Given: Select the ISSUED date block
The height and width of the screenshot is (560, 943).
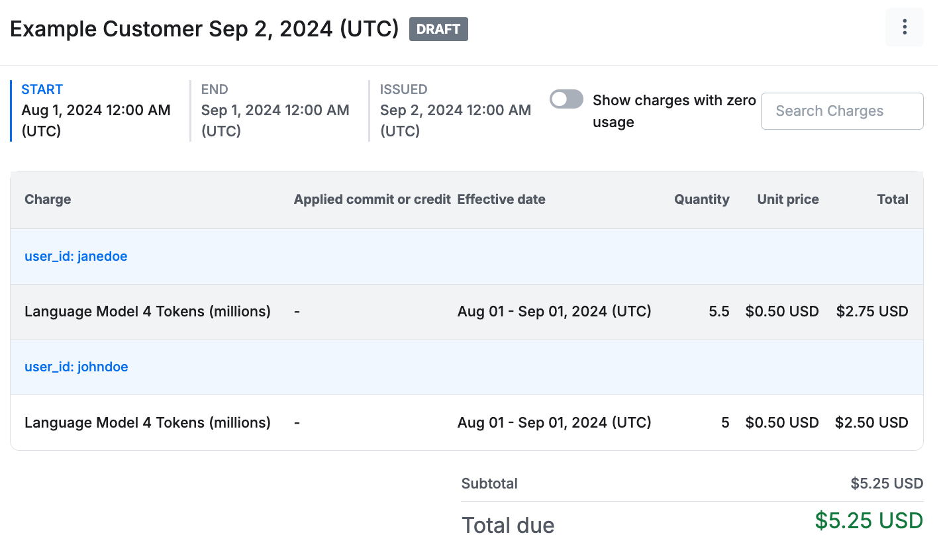Looking at the screenshot, I should click(455, 111).
